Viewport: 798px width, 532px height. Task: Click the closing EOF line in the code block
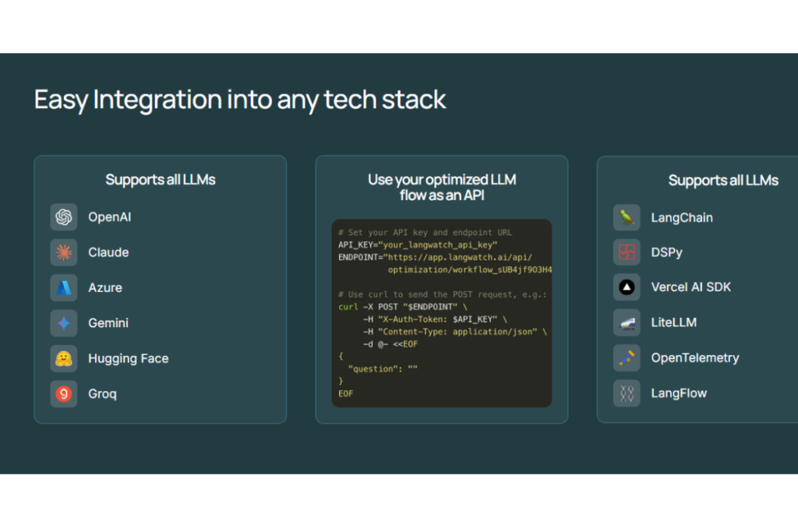tap(345, 393)
